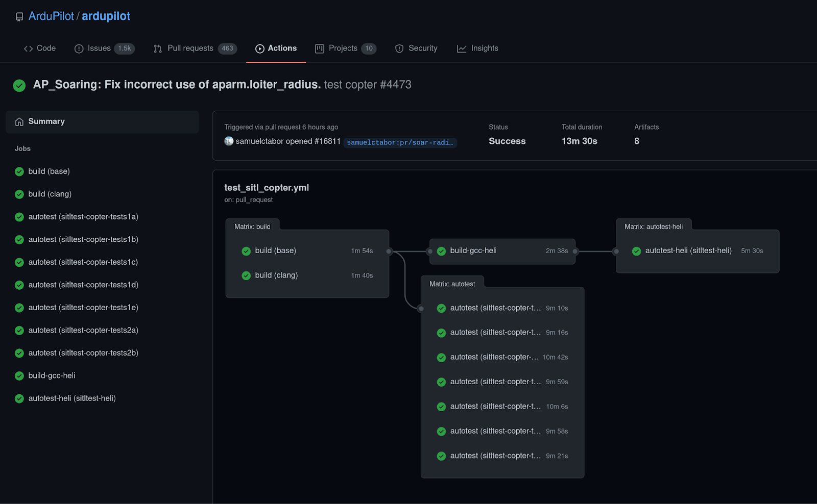
Task: Click success check icon for sidebar copter-tests2b
Action: click(19, 353)
